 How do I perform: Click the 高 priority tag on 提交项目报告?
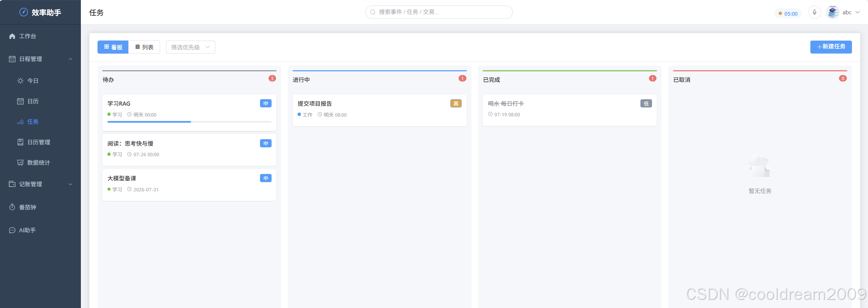(x=456, y=103)
